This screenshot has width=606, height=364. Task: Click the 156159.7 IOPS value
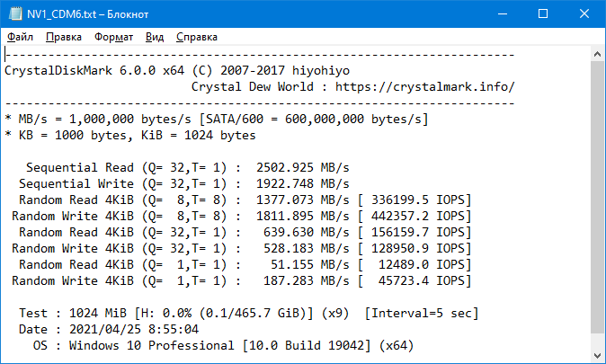point(418,233)
